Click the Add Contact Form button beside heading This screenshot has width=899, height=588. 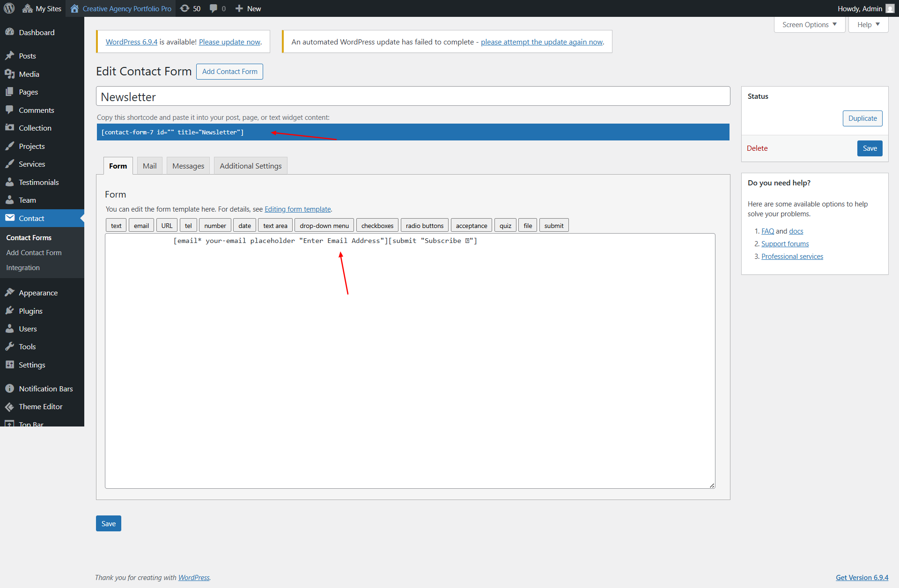(229, 72)
